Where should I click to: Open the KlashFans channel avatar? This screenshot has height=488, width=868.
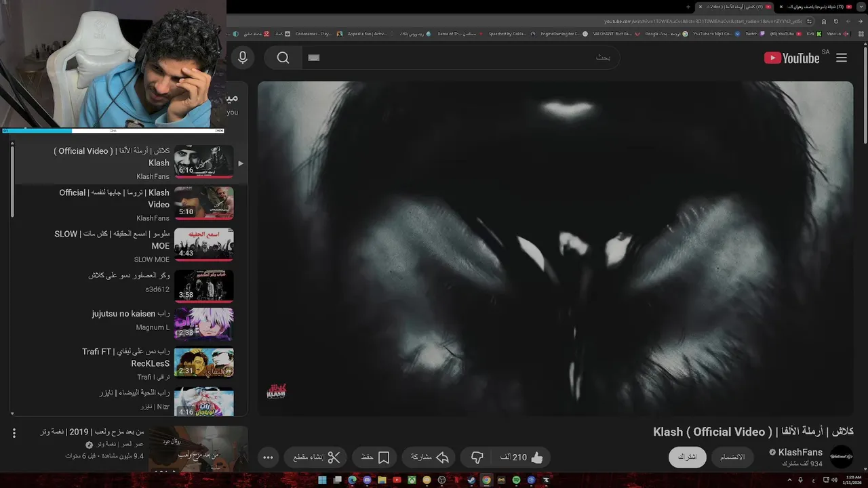pyautogui.click(x=842, y=457)
